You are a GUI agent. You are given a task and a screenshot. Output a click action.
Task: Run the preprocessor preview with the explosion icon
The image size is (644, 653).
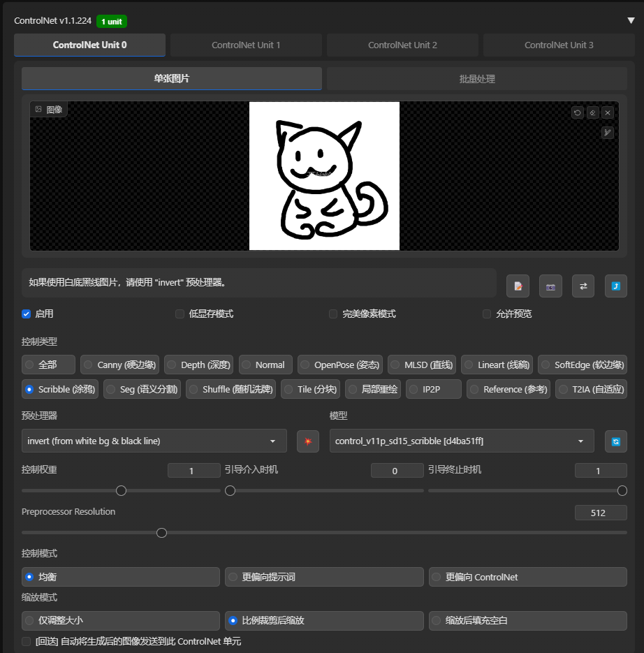(x=308, y=441)
